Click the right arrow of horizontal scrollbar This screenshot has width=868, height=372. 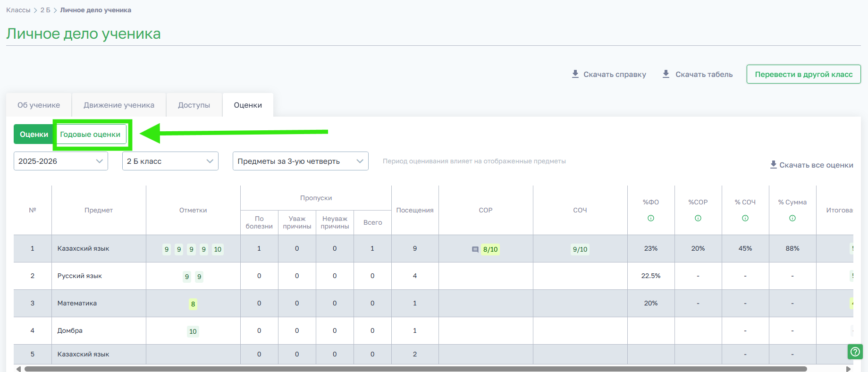click(848, 369)
